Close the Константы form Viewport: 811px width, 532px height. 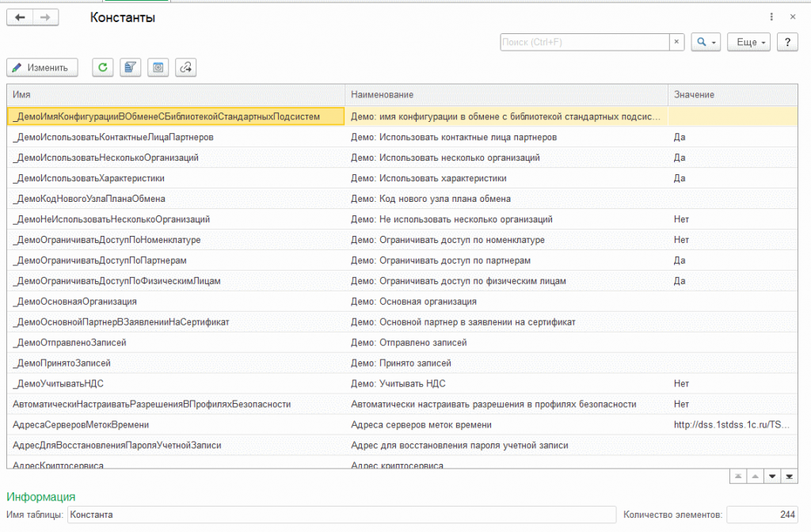point(792,17)
